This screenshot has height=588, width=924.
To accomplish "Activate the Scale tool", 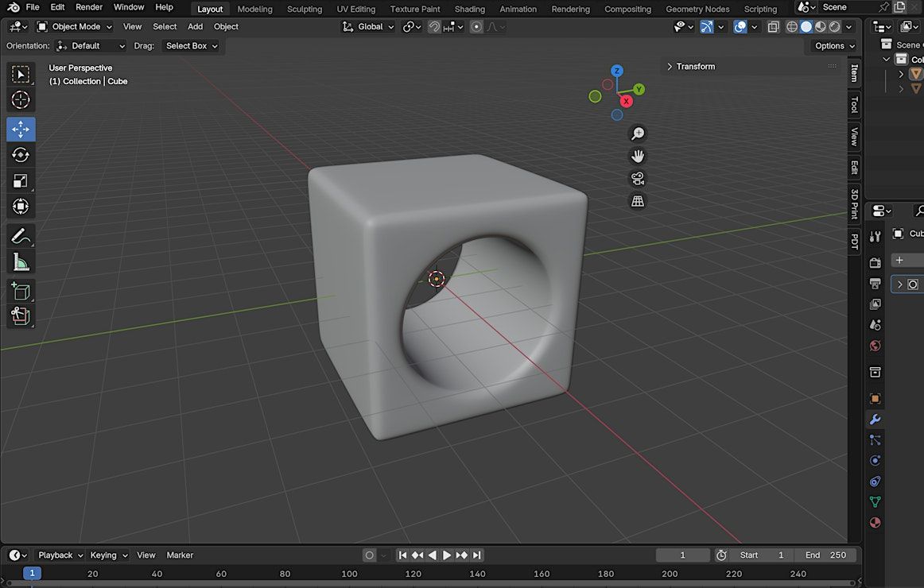I will (21, 181).
